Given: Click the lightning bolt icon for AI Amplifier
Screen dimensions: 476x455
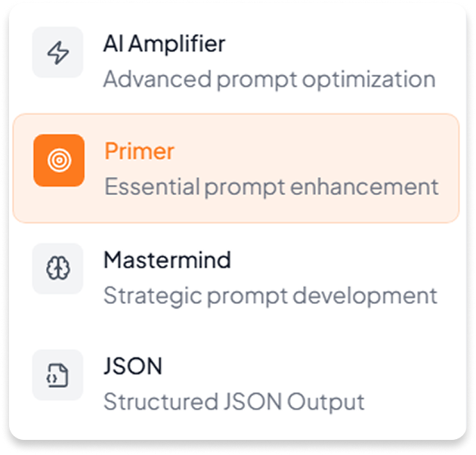Looking at the screenshot, I should pos(58,52).
